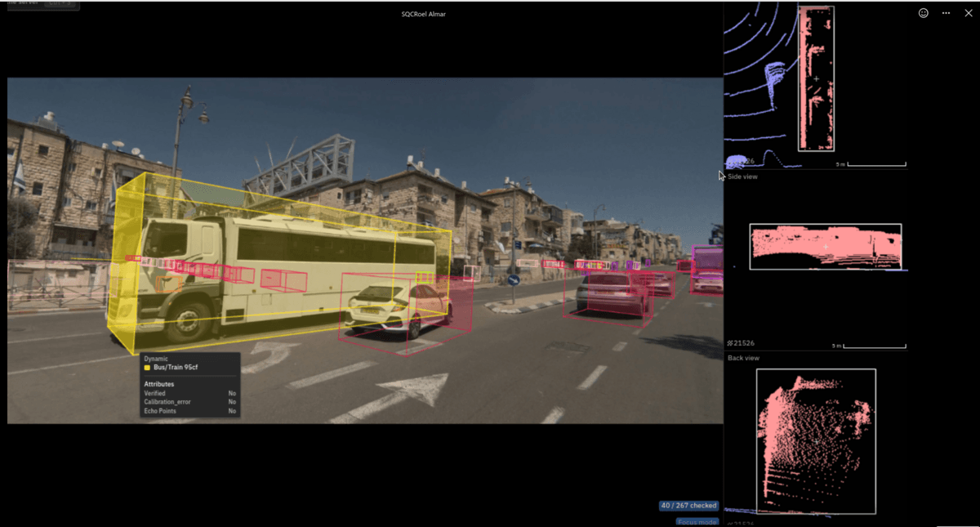The height and width of the screenshot is (527, 980).
Task: Click the 'SQCRoel Almar' title text
Action: point(424,14)
